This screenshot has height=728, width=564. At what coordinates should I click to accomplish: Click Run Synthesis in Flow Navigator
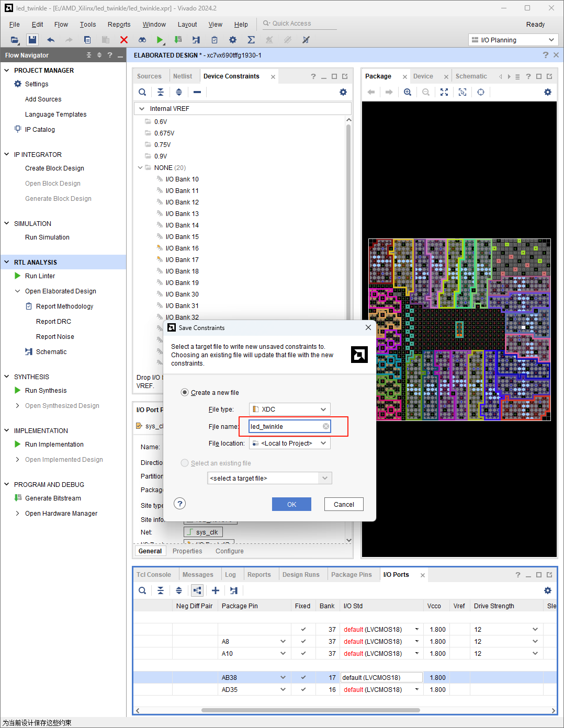(46, 390)
